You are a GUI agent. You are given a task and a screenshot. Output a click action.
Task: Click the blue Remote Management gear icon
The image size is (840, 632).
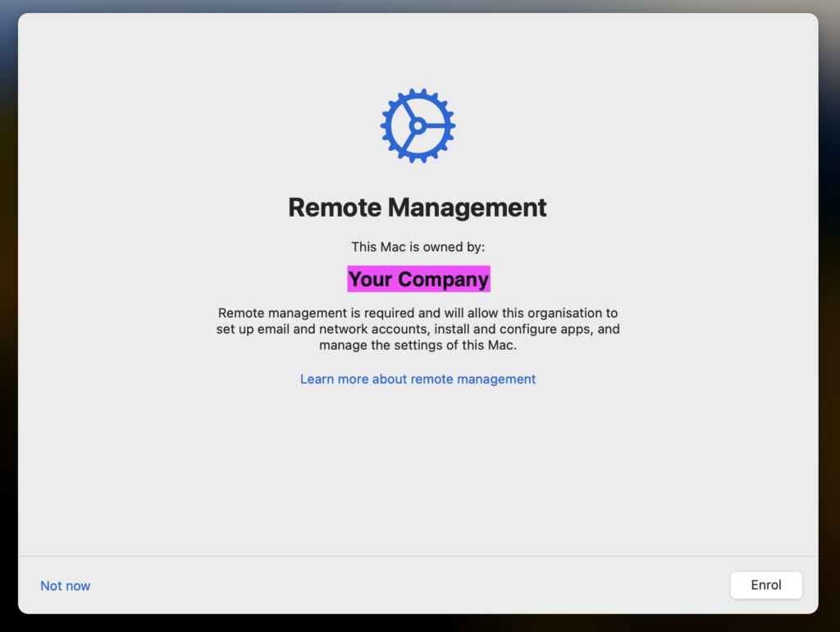[418, 126]
